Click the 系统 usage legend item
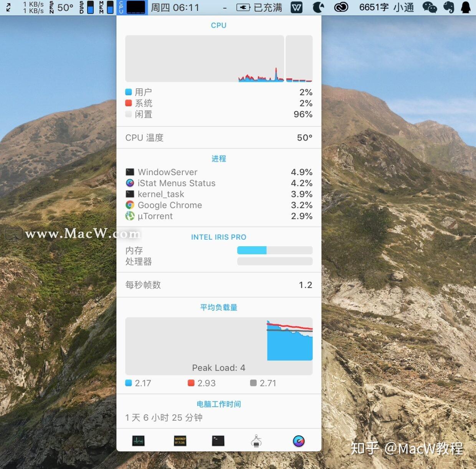This screenshot has height=469, width=476. click(x=143, y=103)
